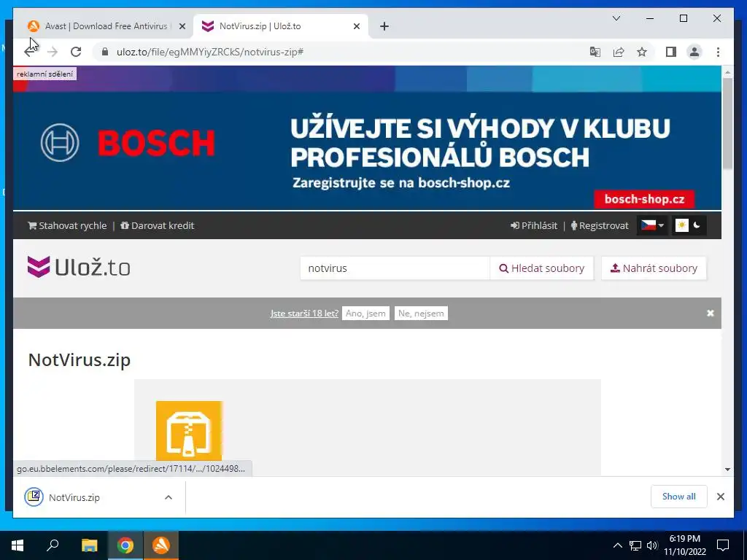This screenshot has width=747, height=560.
Task: Click the padlock site info icon
Action: coord(105,52)
